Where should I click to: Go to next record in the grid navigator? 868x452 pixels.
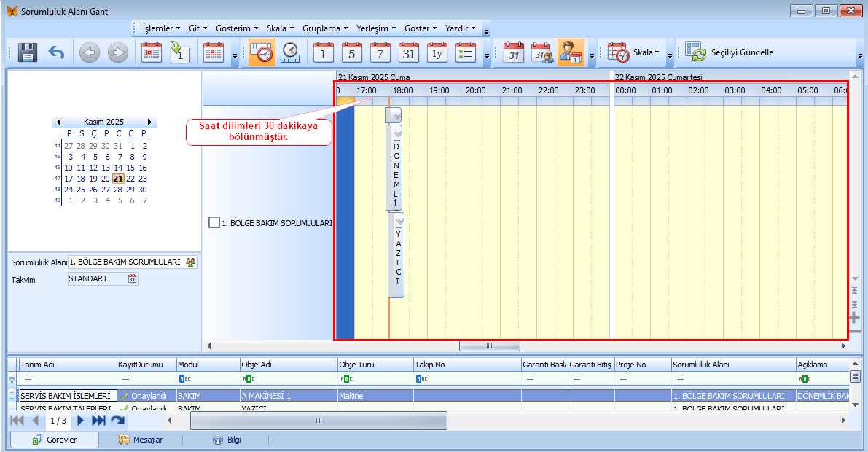click(81, 421)
